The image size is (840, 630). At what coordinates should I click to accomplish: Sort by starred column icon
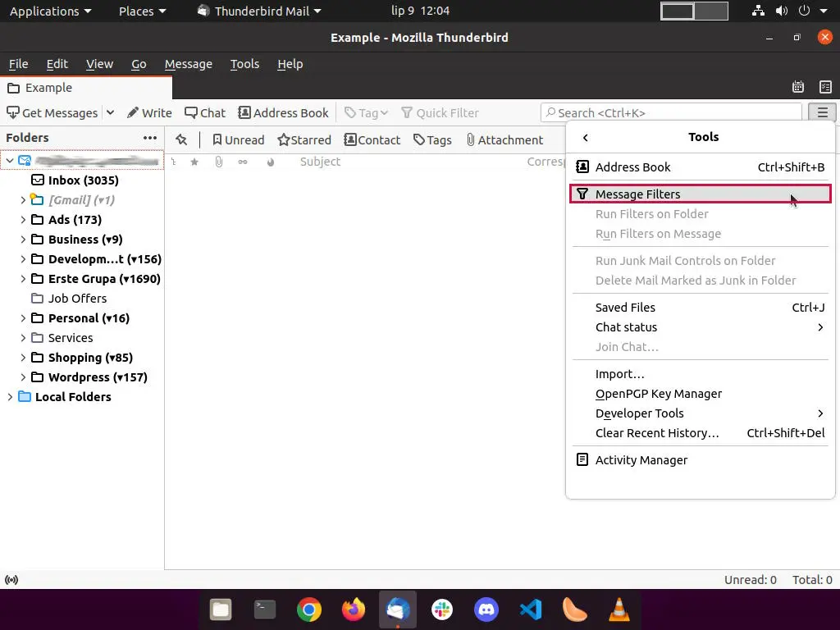pyautogui.click(x=194, y=162)
